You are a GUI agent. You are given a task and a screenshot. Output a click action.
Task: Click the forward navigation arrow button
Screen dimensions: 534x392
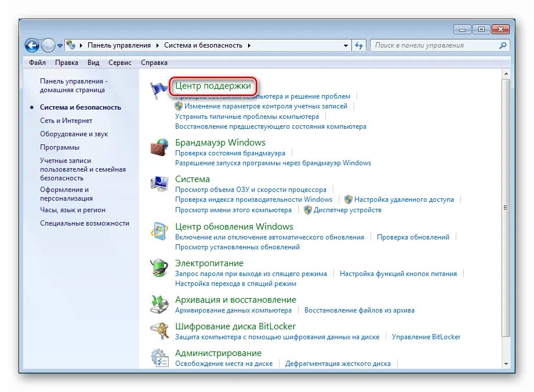pyautogui.click(x=48, y=45)
